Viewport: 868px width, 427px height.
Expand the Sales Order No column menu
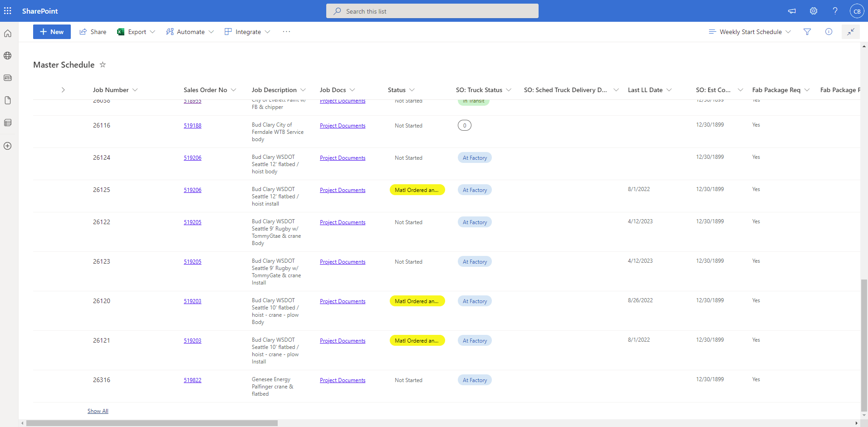click(233, 90)
